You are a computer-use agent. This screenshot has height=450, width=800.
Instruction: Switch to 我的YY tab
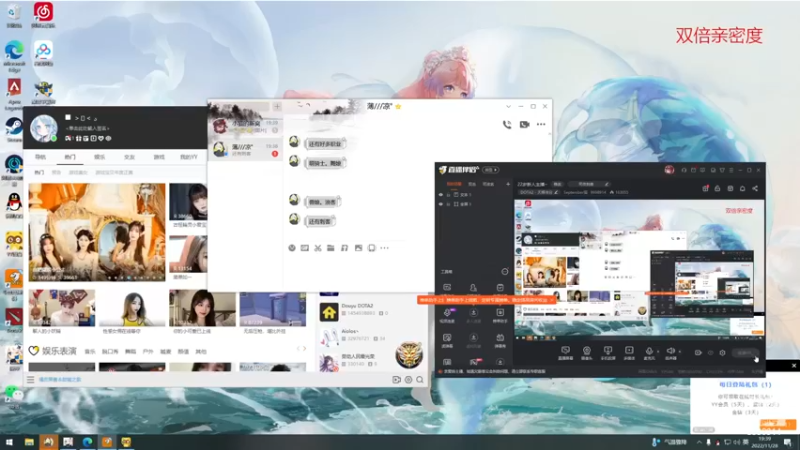coord(188,157)
